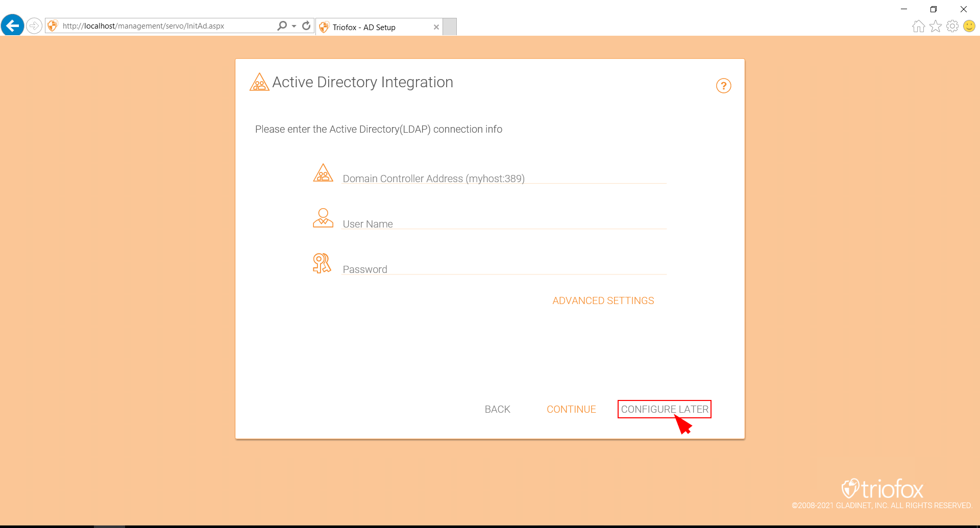Click the 'Active Directory Integration' heading
Screen dimensions: 980x528
[x=362, y=82]
